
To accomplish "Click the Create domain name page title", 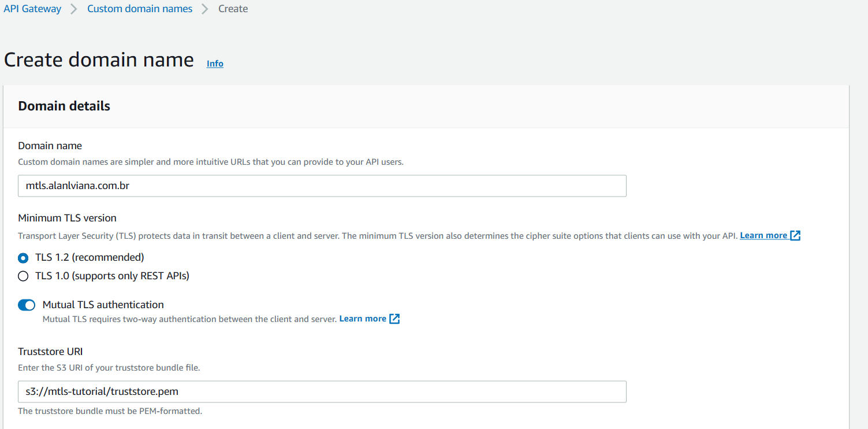I will [99, 60].
